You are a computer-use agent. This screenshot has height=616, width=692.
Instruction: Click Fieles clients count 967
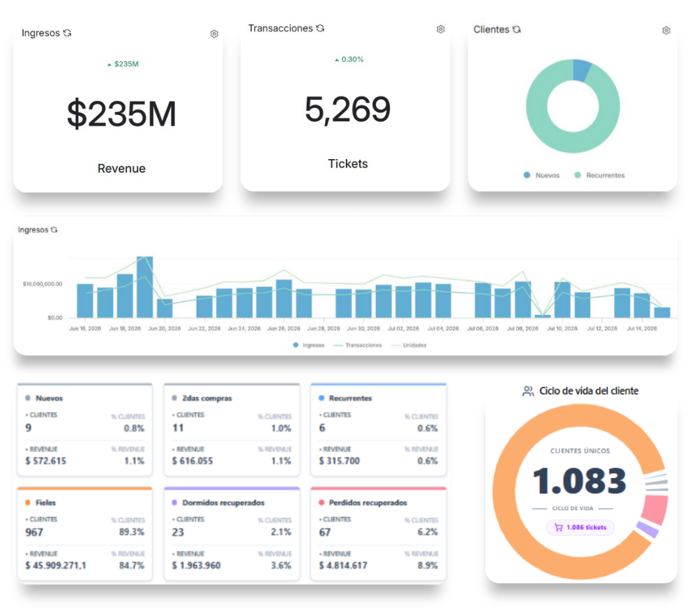(34, 532)
